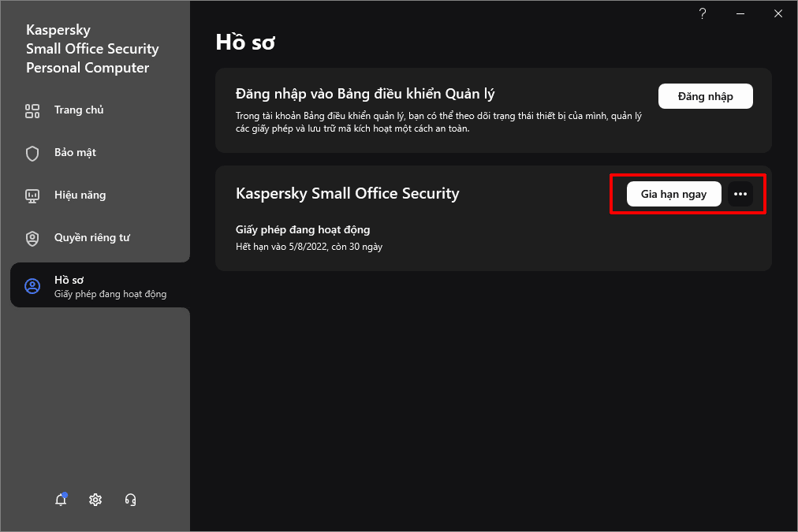Select the Bảo mật text label in sidebar
798x532 pixels.
(75, 153)
